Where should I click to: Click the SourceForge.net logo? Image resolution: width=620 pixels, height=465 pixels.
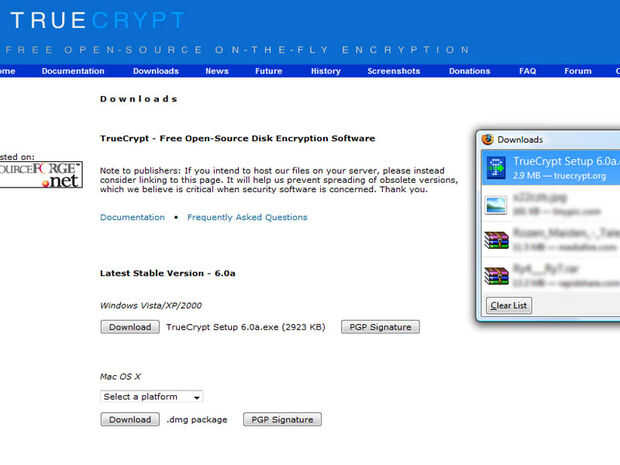[x=40, y=174]
